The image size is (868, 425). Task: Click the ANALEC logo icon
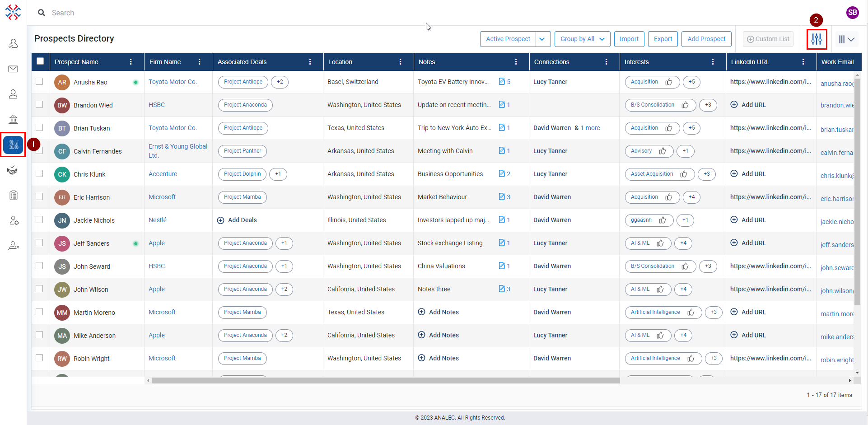pos(13,12)
